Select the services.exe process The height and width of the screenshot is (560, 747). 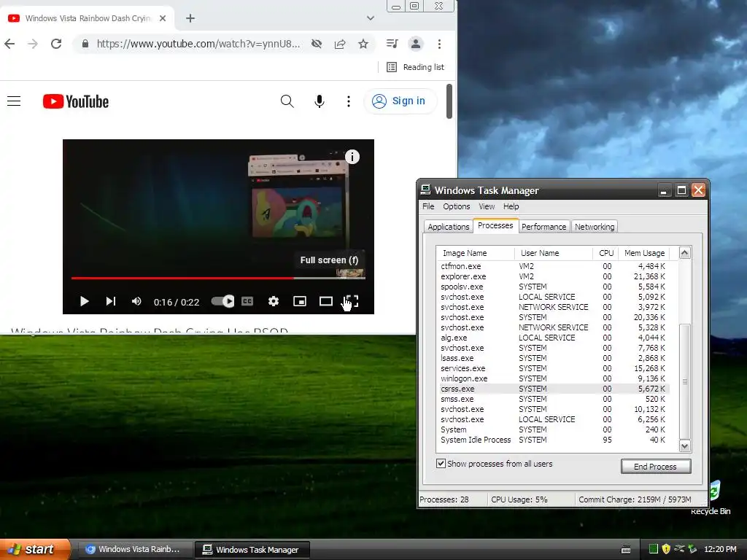[553, 368]
